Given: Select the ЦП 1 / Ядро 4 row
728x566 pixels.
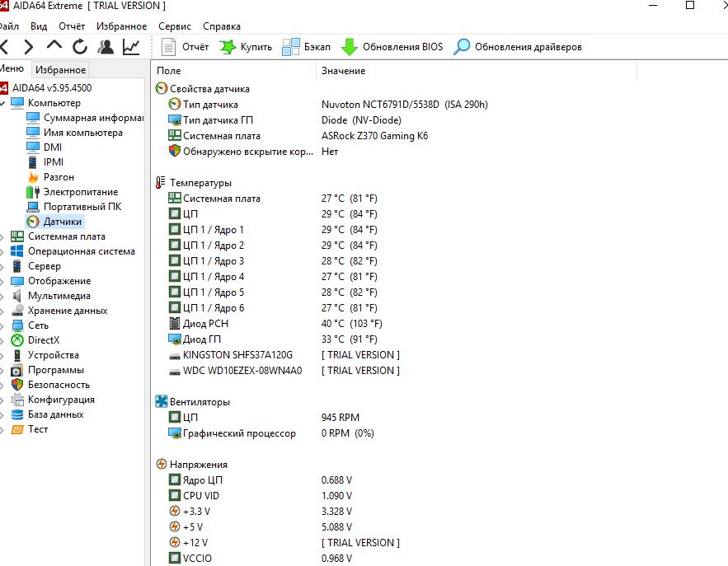Looking at the screenshot, I should (273, 277).
